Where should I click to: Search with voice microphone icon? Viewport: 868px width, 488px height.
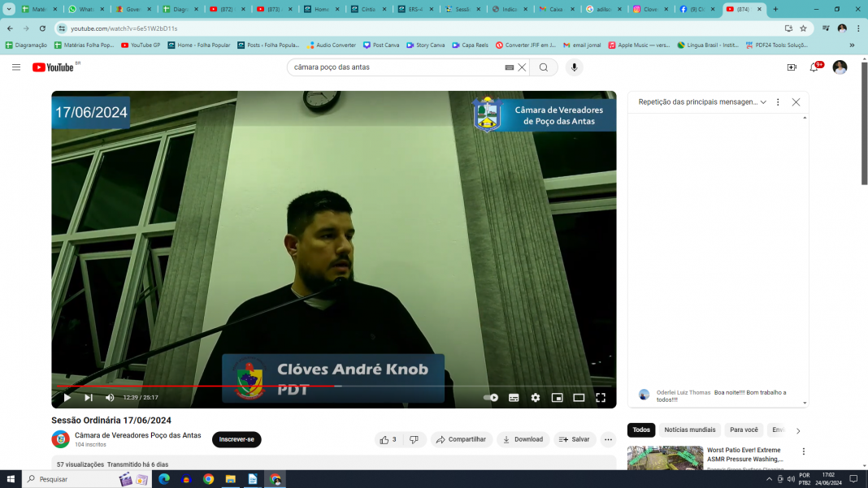pyautogui.click(x=575, y=67)
